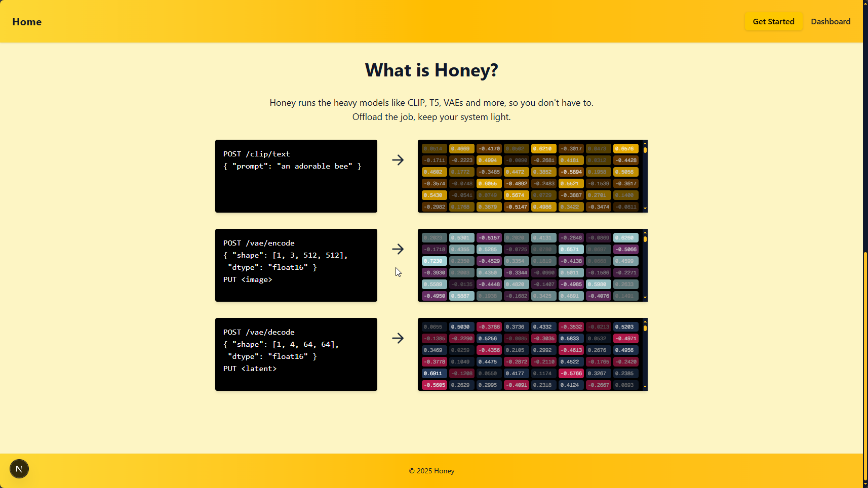Viewport: 868px width, 488px height.
Task: Click the -0.5605 value in decode matrix
Action: click(x=435, y=385)
